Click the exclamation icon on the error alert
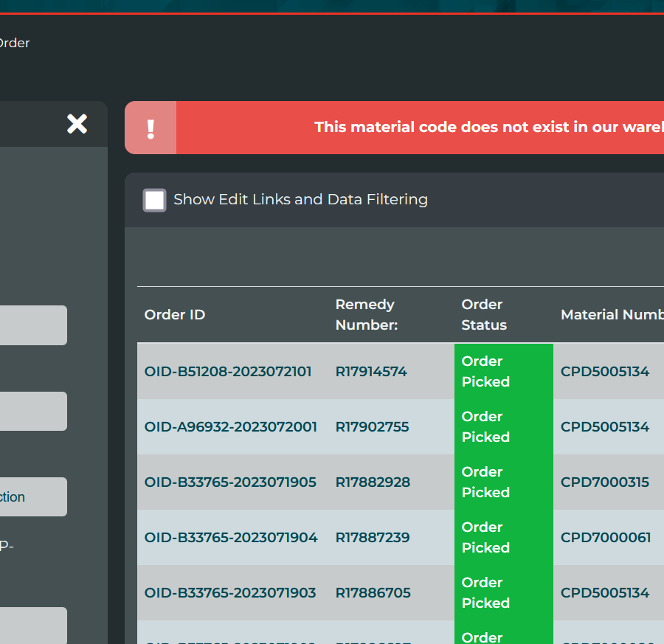Screen dimensions: 664x644 (x=151, y=127)
